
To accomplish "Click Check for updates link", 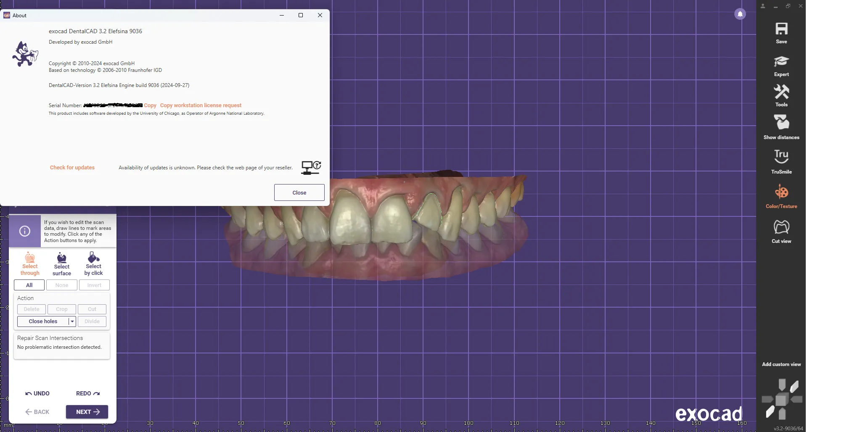I will (x=72, y=168).
